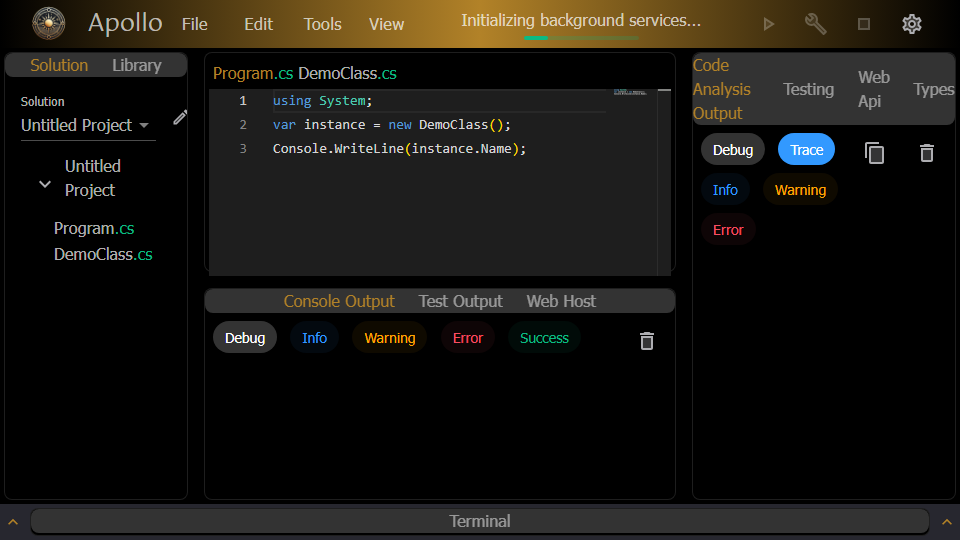
Task: Select the Testing tab
Action: [x=808, y=89]
